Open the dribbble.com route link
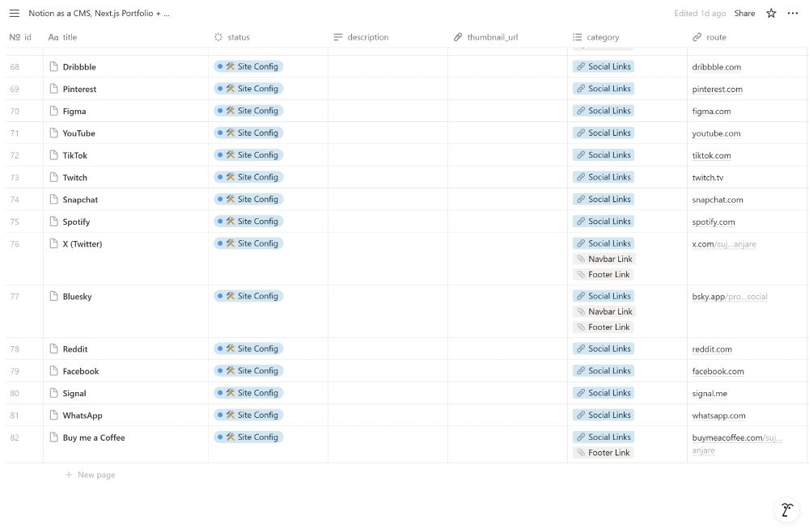Screen dimensions: 809x532 coord(716,67)
